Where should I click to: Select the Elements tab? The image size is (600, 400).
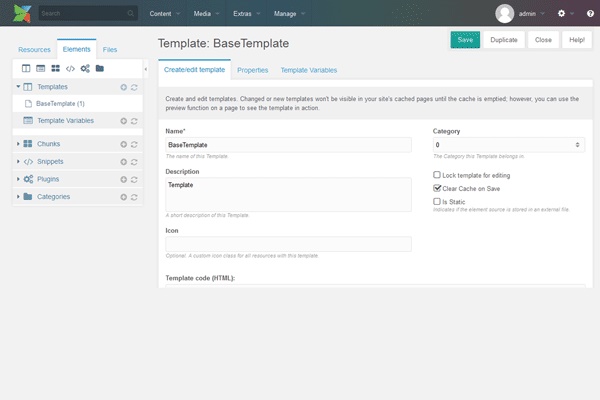77,49
